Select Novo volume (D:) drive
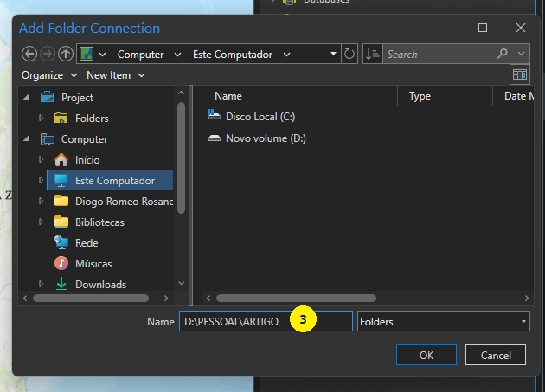 tap(265, 138)
